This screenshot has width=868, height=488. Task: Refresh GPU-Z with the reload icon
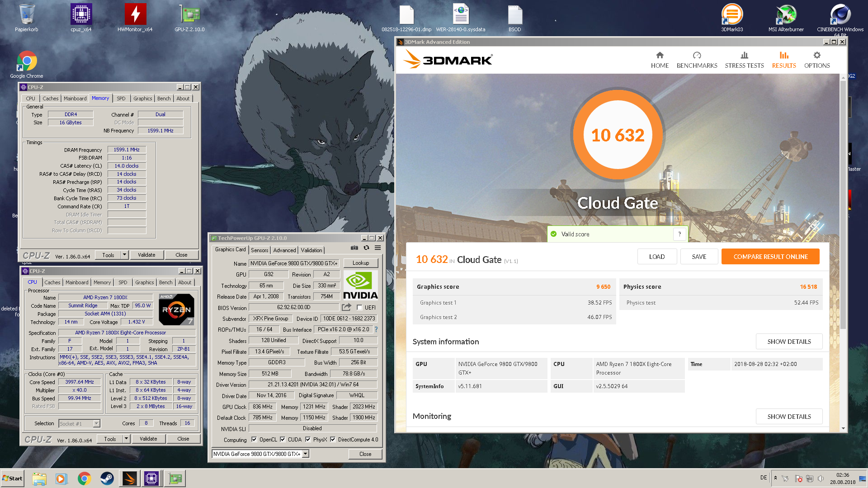tap(366, 248)
